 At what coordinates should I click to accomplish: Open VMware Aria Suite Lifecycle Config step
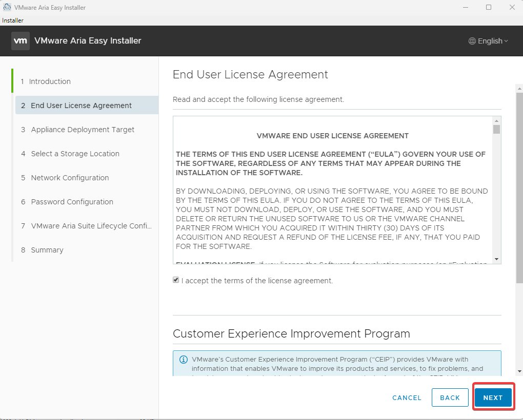tap(86, 226)
